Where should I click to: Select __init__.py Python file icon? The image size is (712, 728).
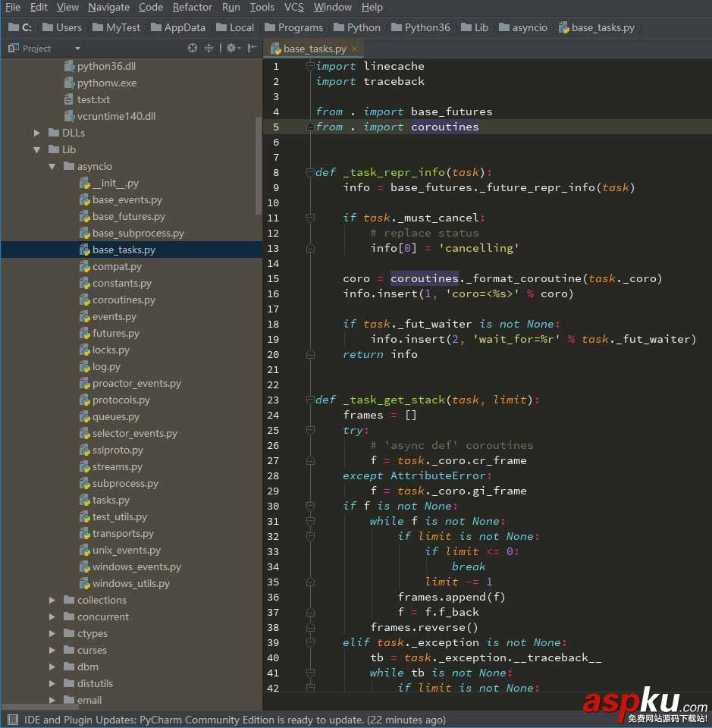coord(84,183)
